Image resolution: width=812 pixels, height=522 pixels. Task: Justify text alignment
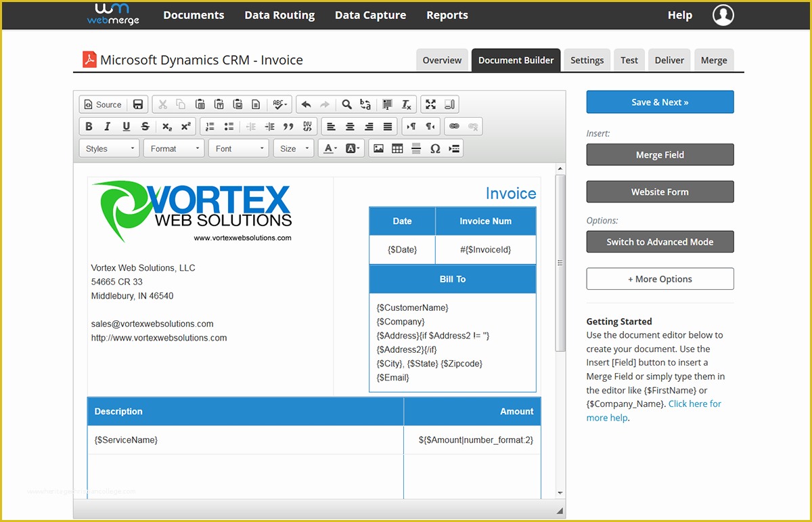click(x=388, y=127)
